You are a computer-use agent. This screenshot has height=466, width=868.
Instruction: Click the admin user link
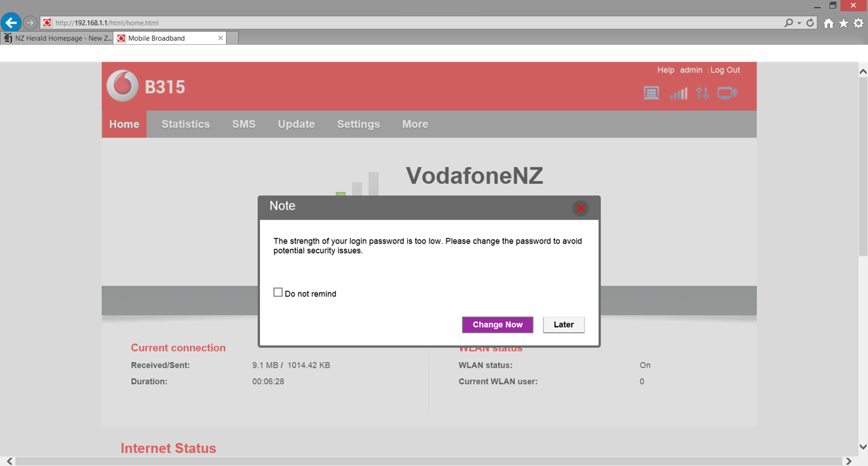click(691, 70)
